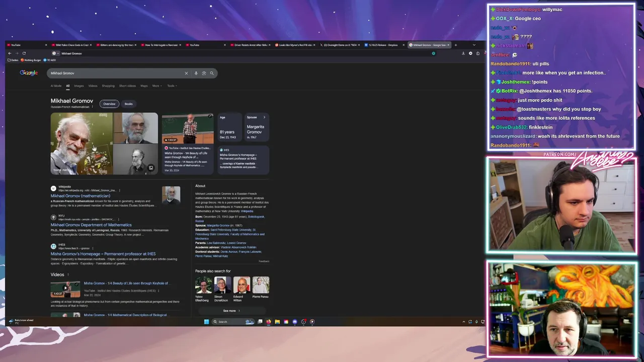644x362 pixels.
Task: Select the Maps search filter
Action: coord(144,86)
